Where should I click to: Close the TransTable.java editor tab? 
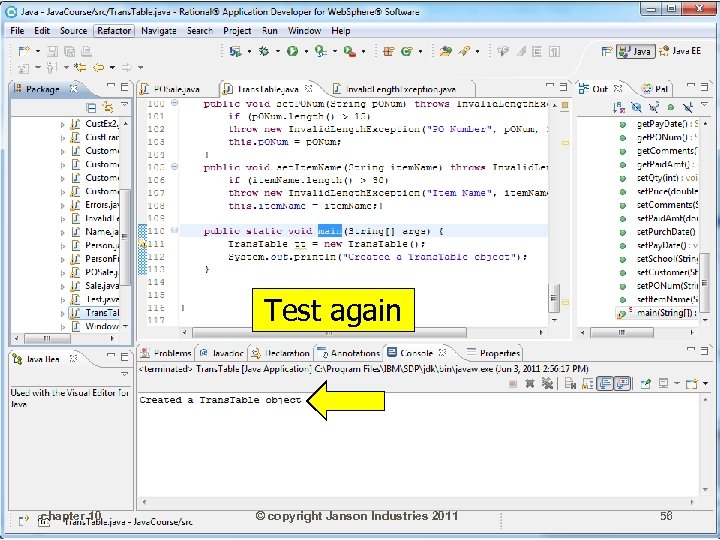click(x=309, y=88)
